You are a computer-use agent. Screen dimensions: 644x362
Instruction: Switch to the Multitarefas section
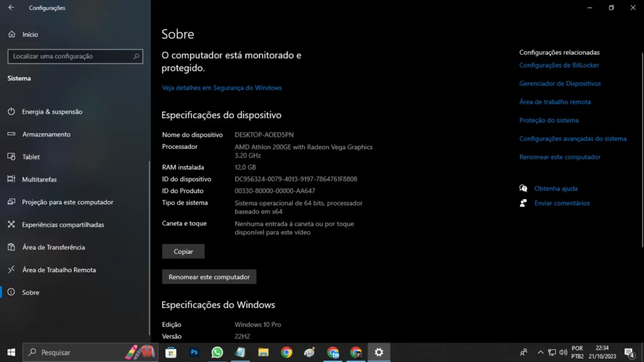44,179
